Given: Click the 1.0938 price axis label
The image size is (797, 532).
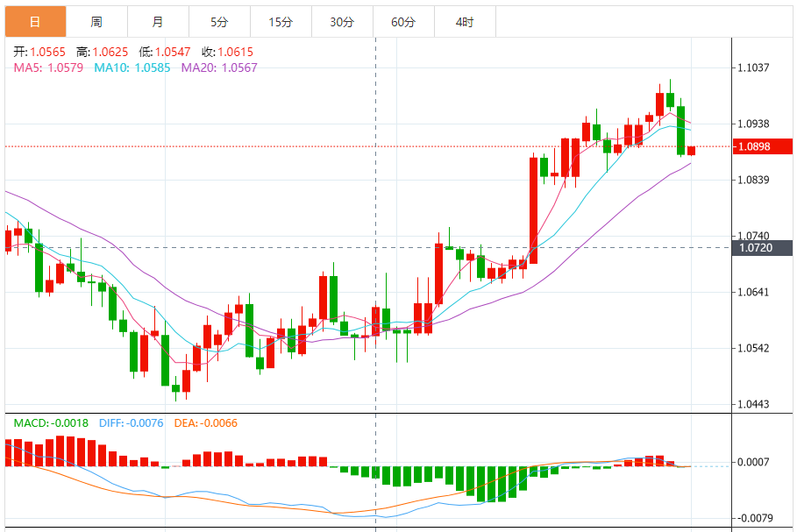Looking at the screenshot, I should tap(753, 124).
